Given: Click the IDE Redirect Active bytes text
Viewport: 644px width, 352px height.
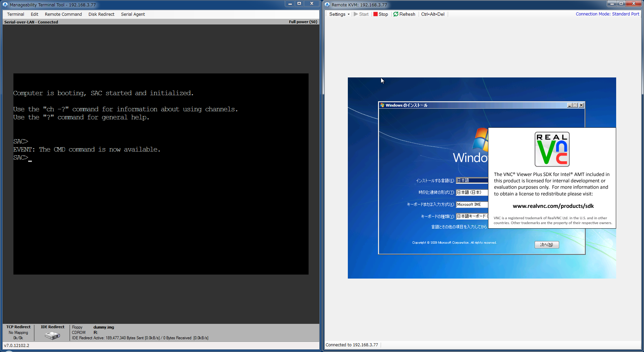Looking at the screenshot, I should tap(140, 338).
